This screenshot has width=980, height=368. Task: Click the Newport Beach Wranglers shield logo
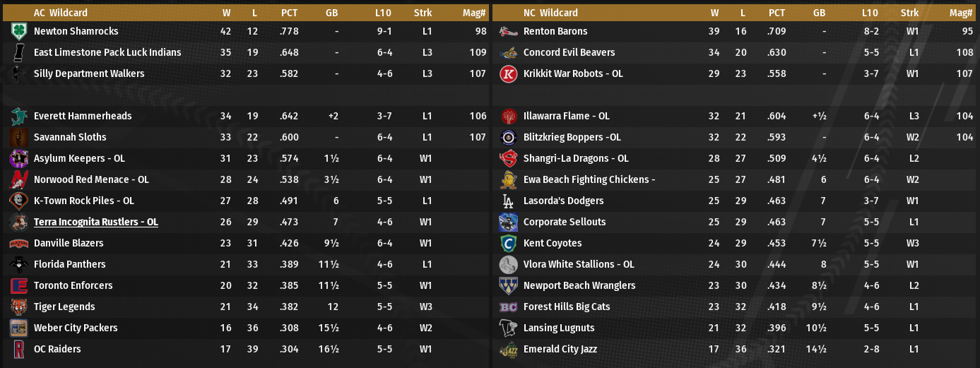click(508, 286)
